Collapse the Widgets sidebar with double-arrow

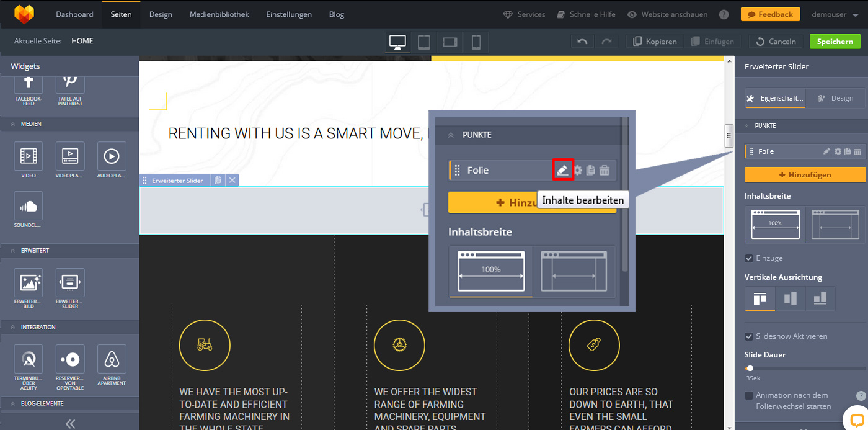(x=70, y=423)
